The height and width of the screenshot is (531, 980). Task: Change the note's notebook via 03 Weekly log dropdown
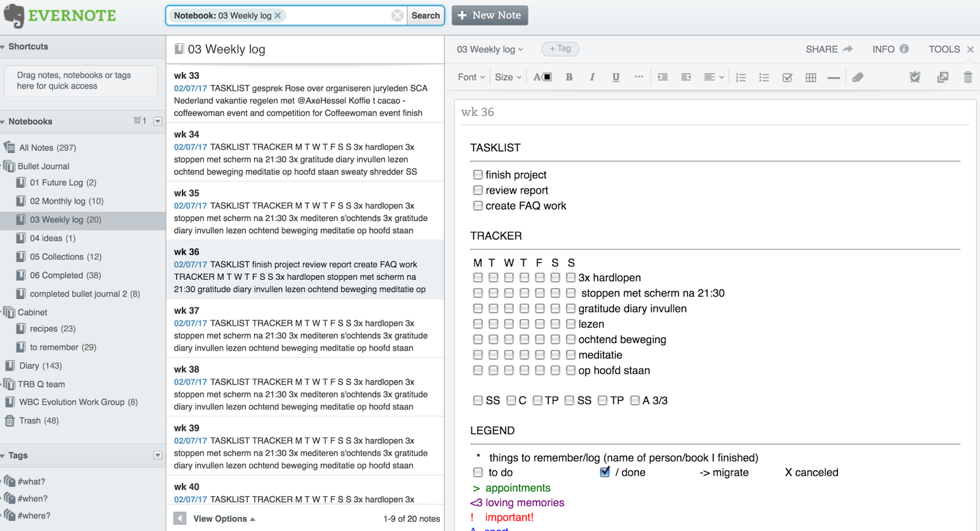tap(490, 49)
